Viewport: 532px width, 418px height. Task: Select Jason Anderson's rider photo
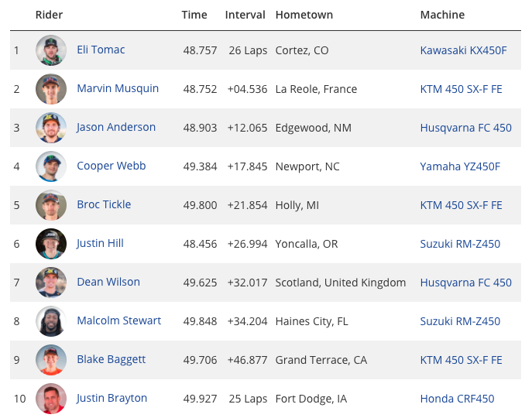pyautogui.click(x=51, y=128)
